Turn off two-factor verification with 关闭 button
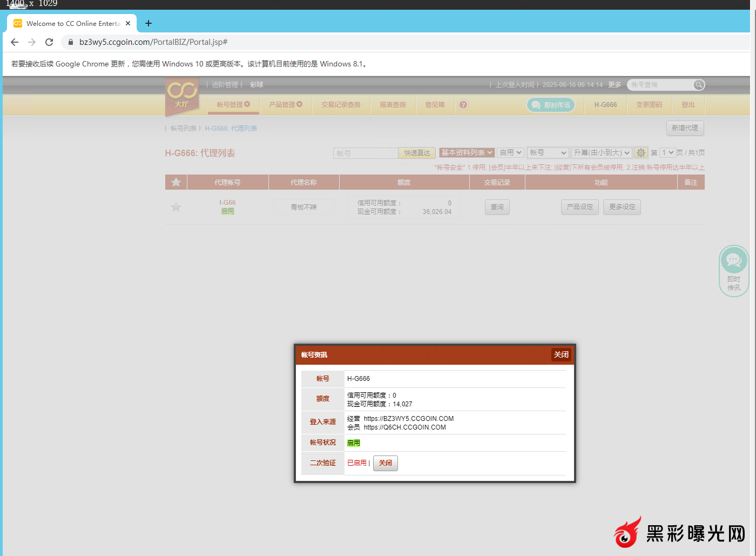Screen dimensions: 756x556 pyautogui.click(x=385, y=463)
